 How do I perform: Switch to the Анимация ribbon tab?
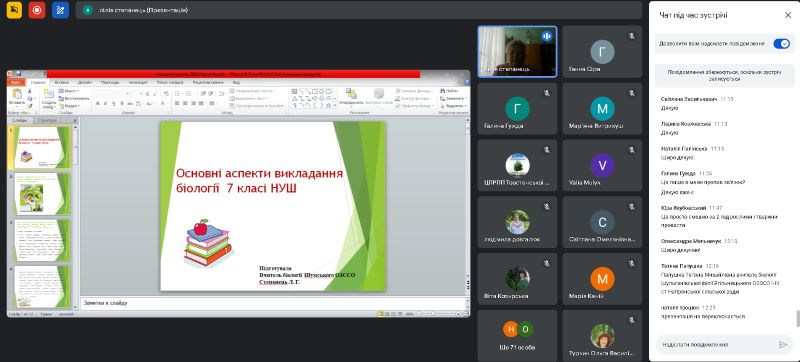(x=138, y=82)
